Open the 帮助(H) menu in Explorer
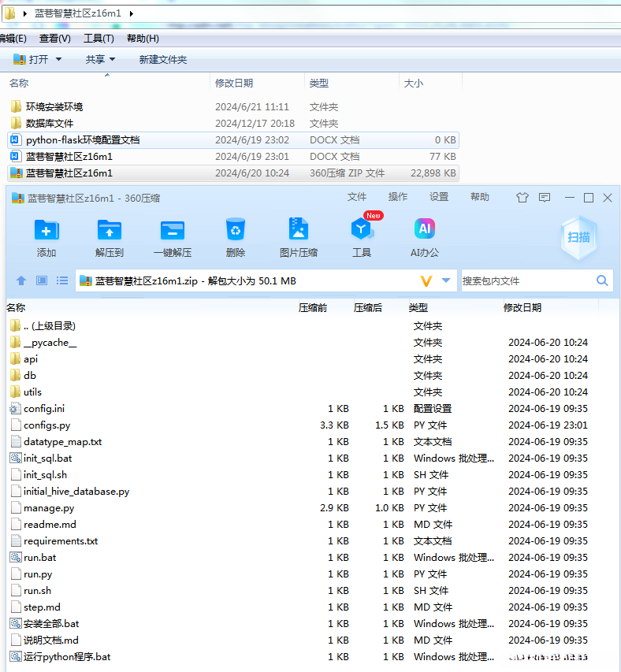The height and width of the screenshot is (672, 621). [143, 39]
